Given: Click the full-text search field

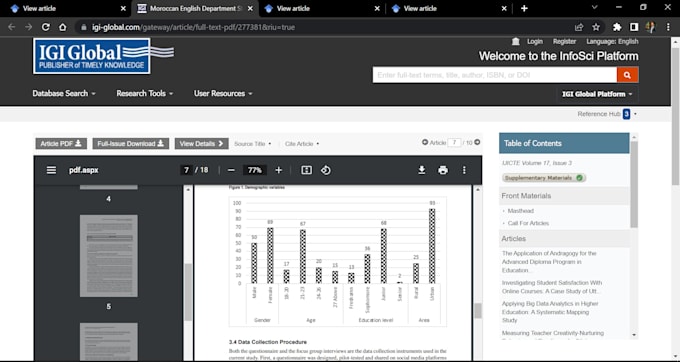Looking at the screenshot, I should click(494, 75).
